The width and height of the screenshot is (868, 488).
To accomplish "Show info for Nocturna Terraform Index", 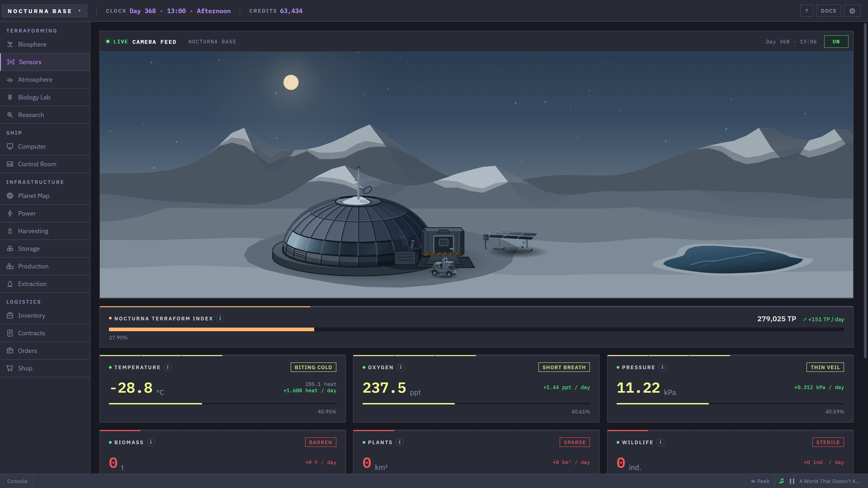I will pos(220,318).
